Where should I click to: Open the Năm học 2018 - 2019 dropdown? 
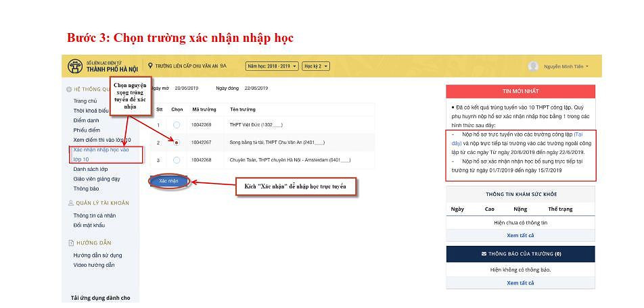271,66
